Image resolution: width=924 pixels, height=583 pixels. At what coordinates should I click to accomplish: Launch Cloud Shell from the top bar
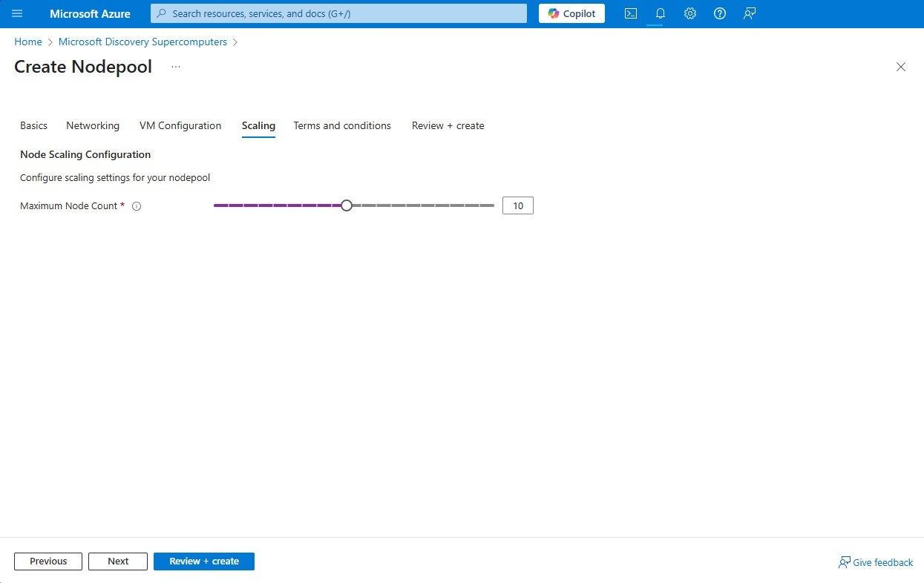[631, 13]
